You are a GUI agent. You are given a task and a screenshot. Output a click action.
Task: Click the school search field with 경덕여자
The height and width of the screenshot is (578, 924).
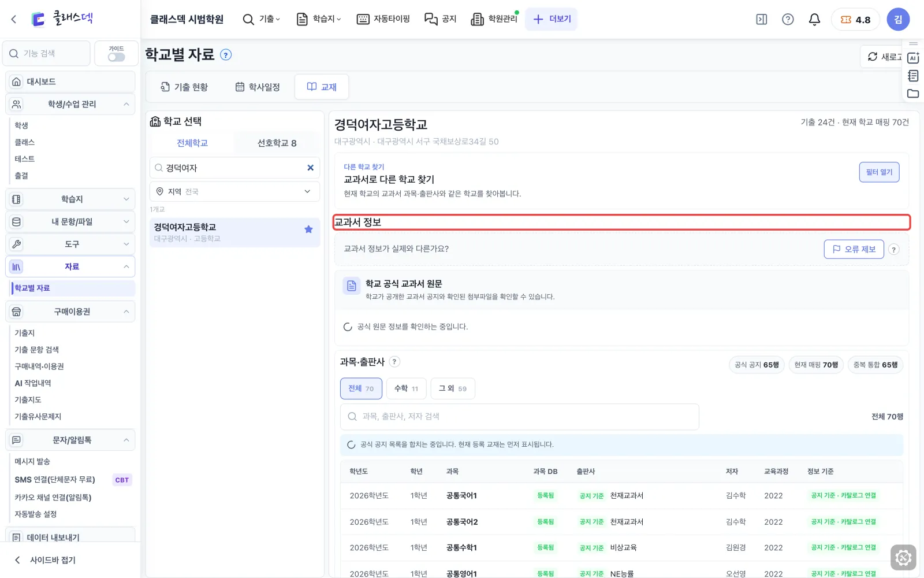tap(234, 168)
